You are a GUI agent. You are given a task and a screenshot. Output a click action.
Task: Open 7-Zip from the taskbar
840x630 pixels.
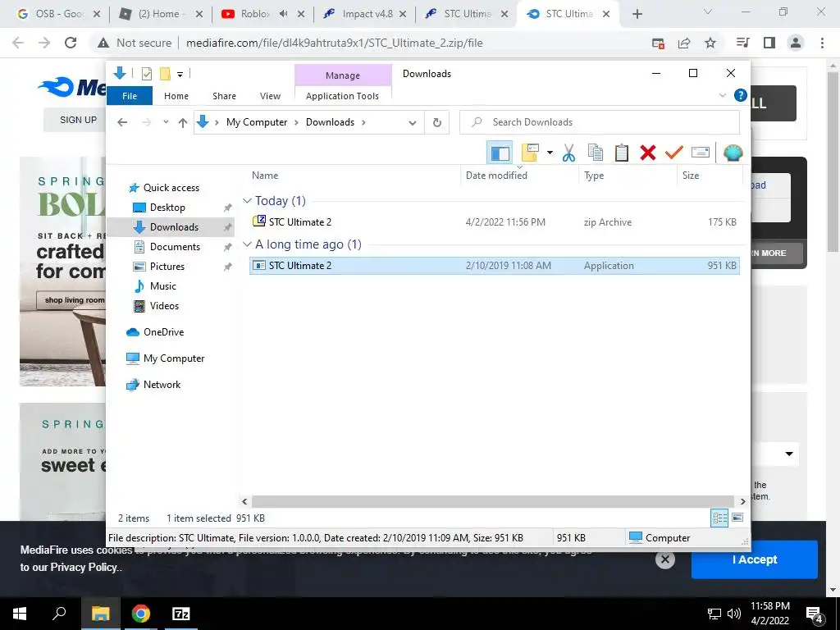[180, 614]
